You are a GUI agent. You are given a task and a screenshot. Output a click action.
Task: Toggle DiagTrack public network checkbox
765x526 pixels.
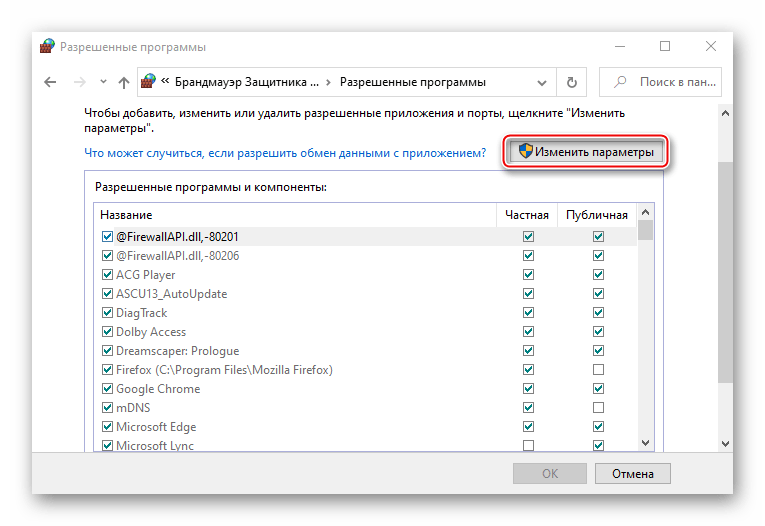point(599,313)
